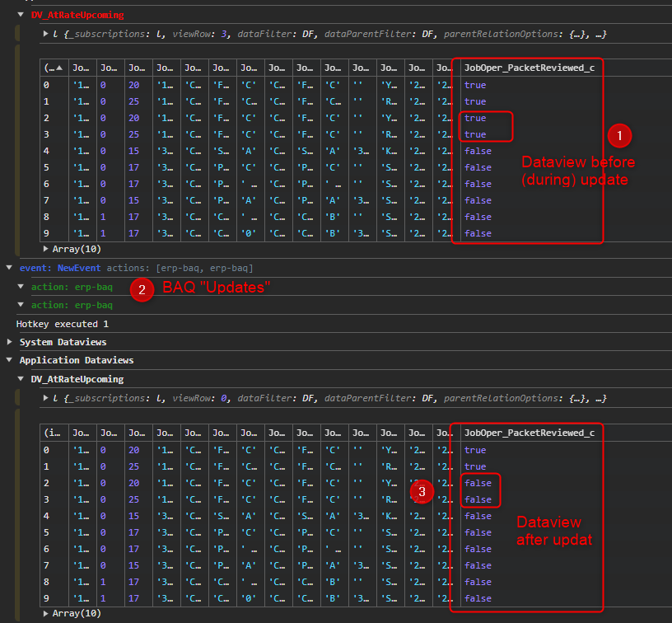Click the 'K… cell in upper table row 4
The width and height of the screenshot is (672, 623).
(390, 151)
